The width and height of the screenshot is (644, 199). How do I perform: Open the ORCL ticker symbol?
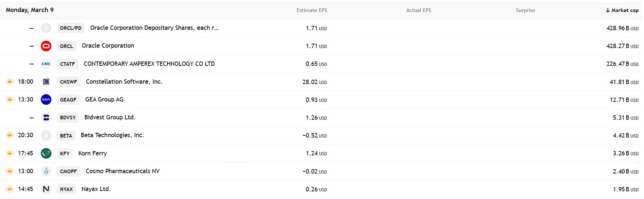[66, 46]
